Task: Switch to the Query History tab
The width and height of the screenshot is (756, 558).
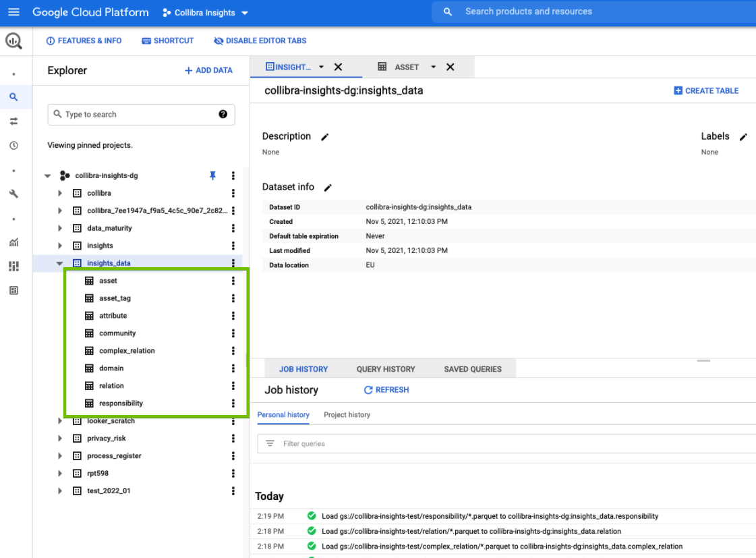Action: [386, 369]
